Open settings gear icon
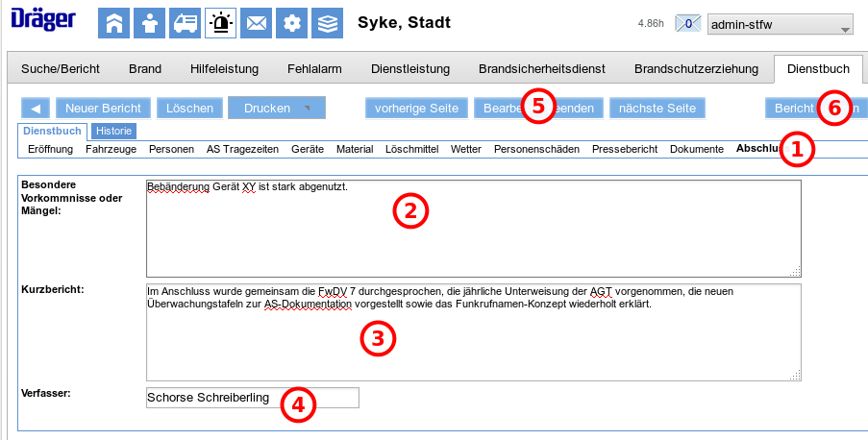Image resolution: width=868 pixels, height=440 pixels. [x=292, y=22]
